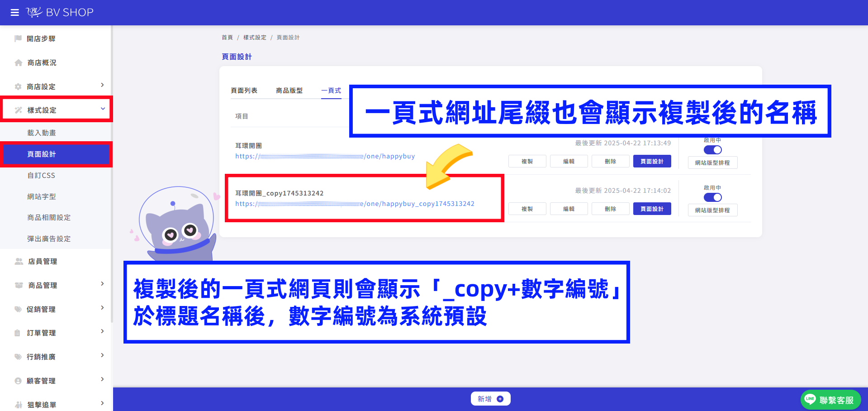868x411 pixels.
Task: Click the clipboard icon beside 訂單管理
Action: pos(18,333)
